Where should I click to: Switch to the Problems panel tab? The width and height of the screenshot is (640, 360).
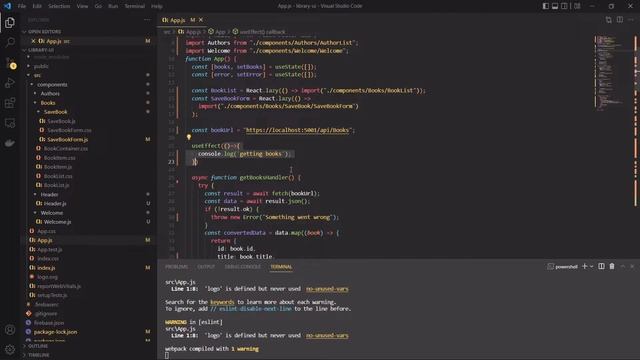click(x=177, y=267)
